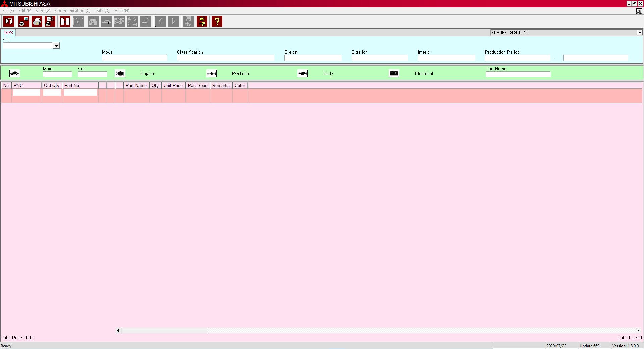This screenshot has width=644, height=349.
Task: Click the PNC cell in first row
Action: point(26,93)
